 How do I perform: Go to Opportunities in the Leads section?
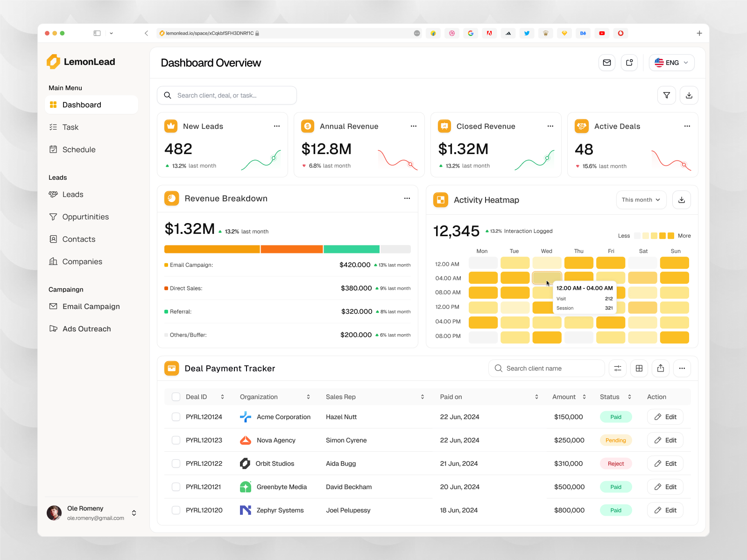pos(85,217)
